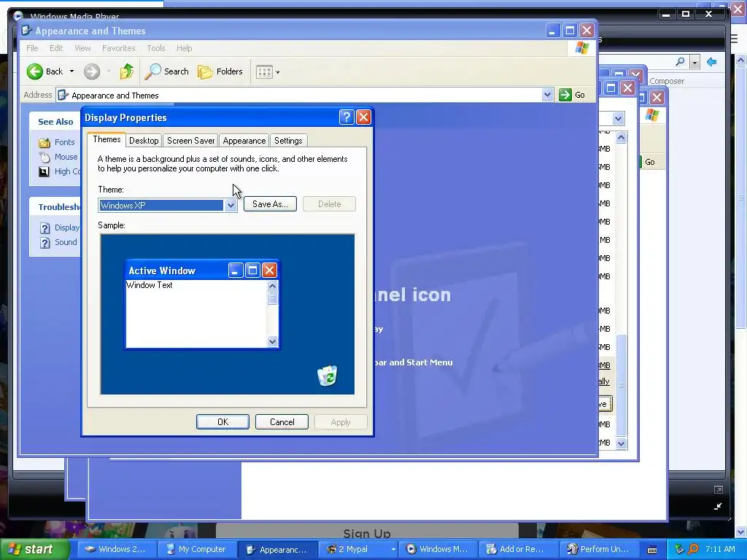Open the Views button dropdown arrow

point(278,72)
